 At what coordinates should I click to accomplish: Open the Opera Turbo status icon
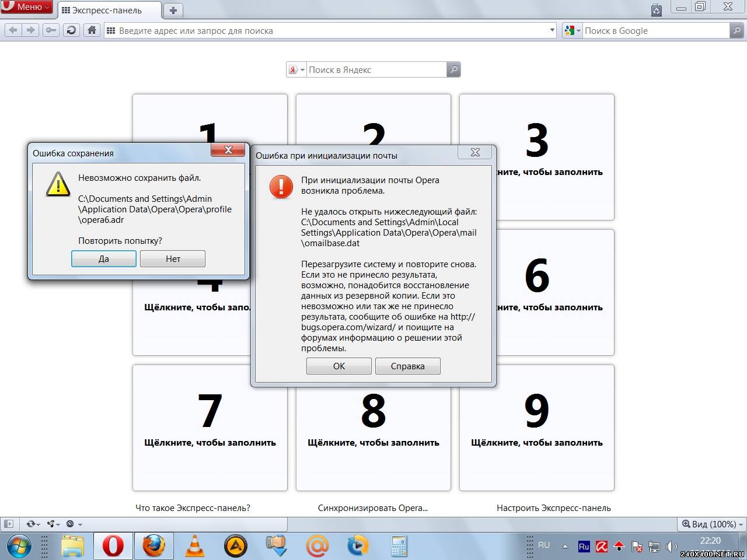pos(70,524)
